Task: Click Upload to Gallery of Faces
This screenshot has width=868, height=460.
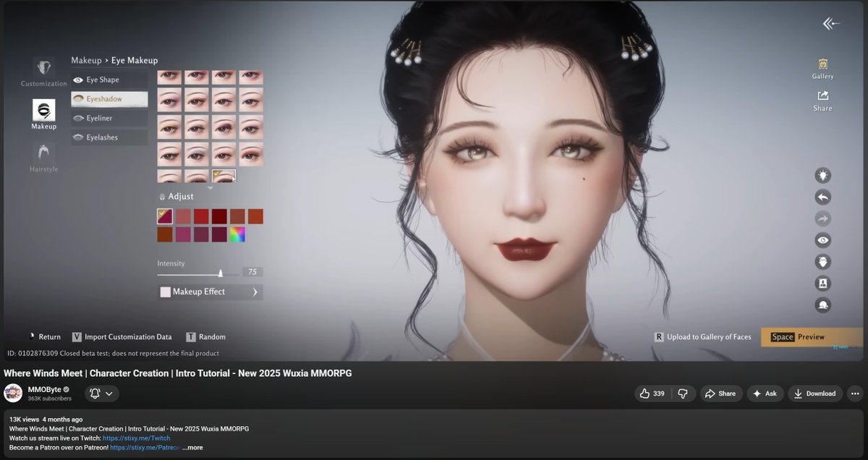Action: click(703, 337)
